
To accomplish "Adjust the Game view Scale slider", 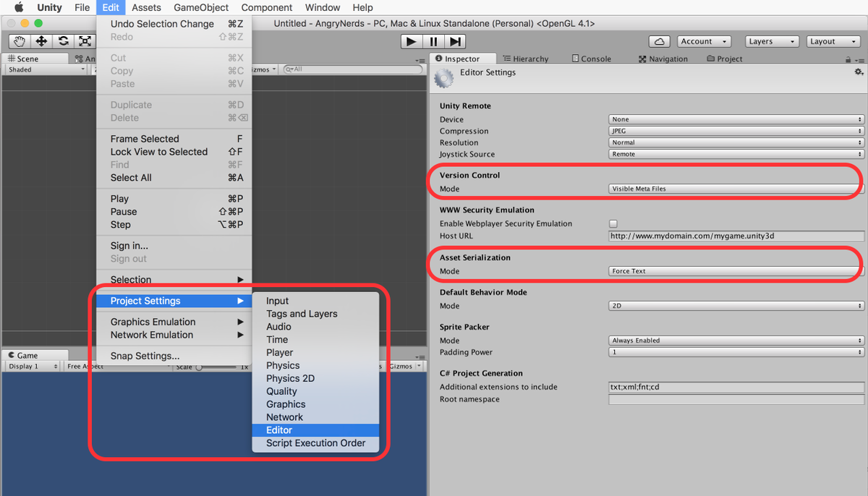I will pos(217,367).
